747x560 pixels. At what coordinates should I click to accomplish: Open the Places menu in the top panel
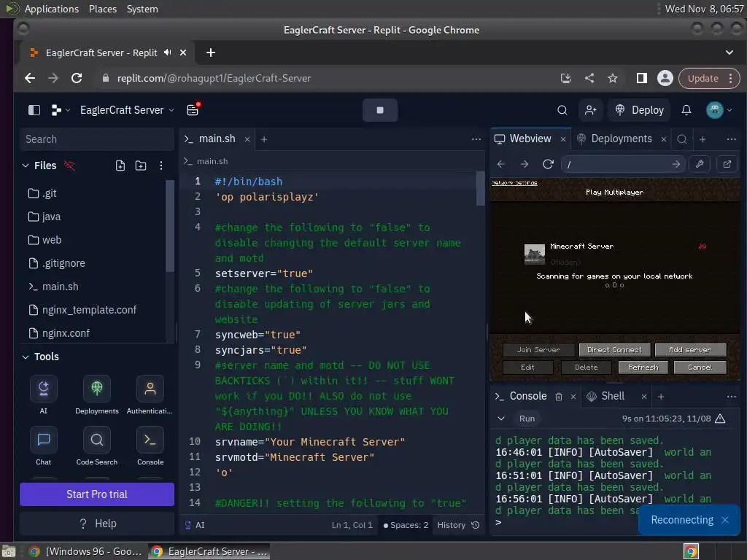pos(102,9)
